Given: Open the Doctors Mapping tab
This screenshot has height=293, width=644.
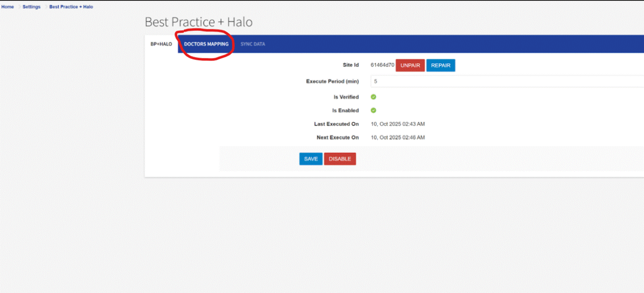Looking at the screenshot, I should click(x=206, y=44).
